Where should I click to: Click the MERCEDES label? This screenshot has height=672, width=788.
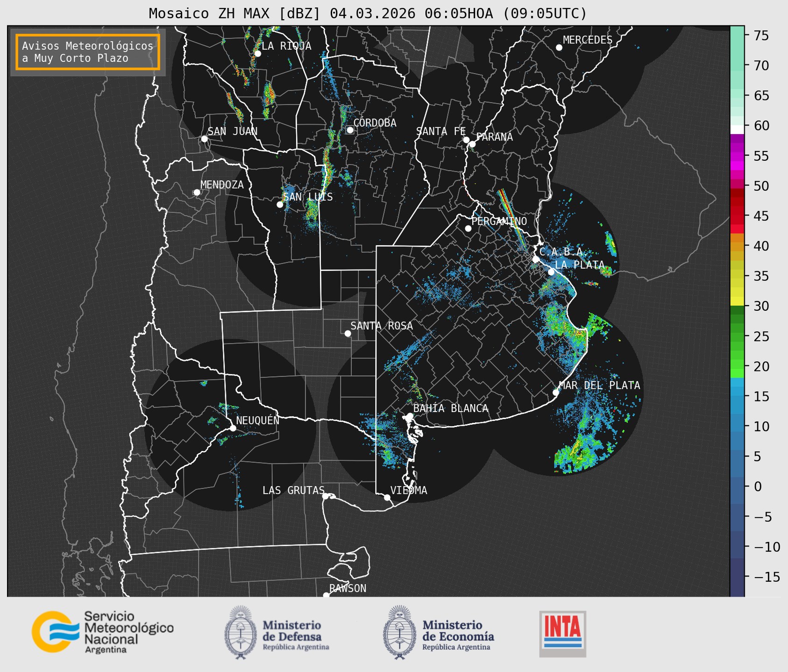[x=588, y=40]
